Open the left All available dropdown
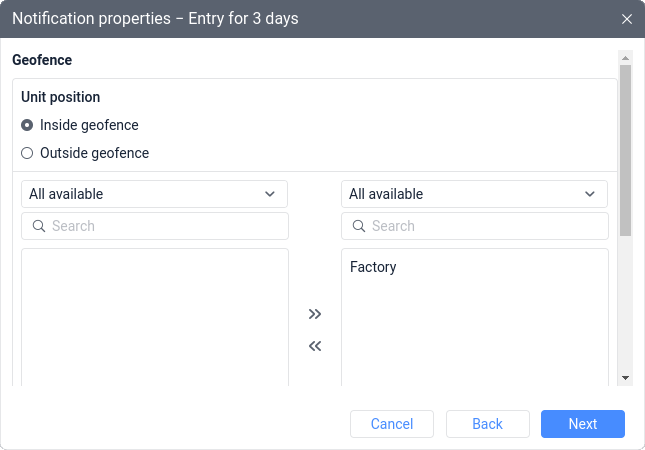This screenshot has width=645, height=450. click(x=154, y=194)
